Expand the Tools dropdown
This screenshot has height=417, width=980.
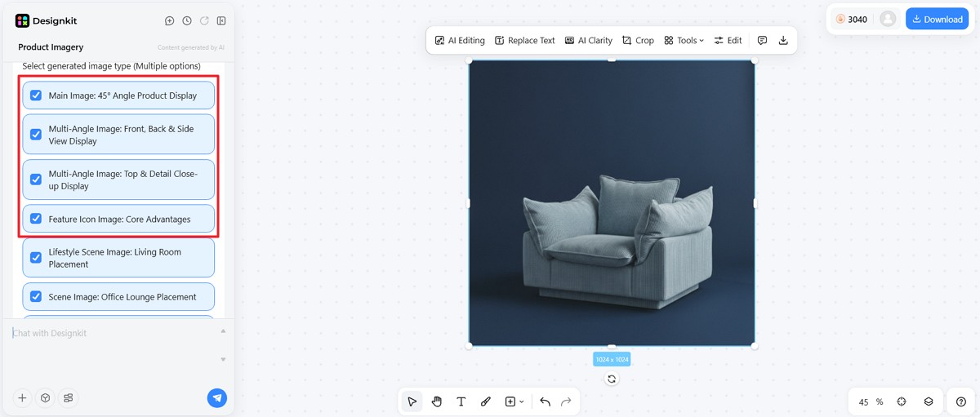point(684,40)
